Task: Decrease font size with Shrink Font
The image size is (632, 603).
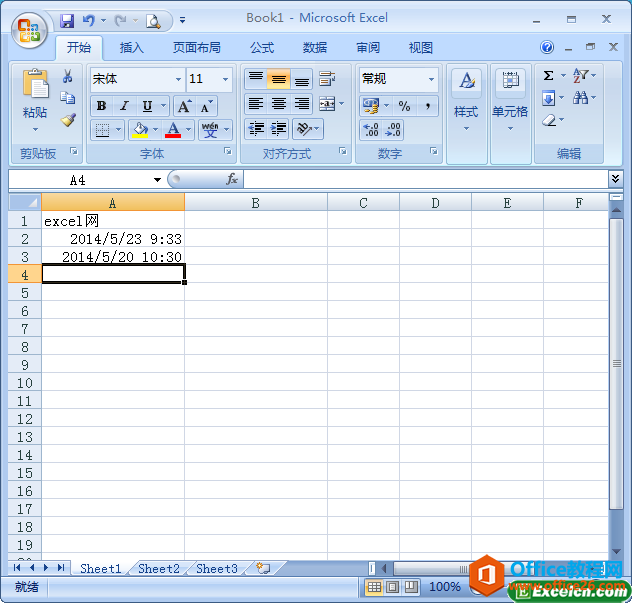Action: (207, 106)
